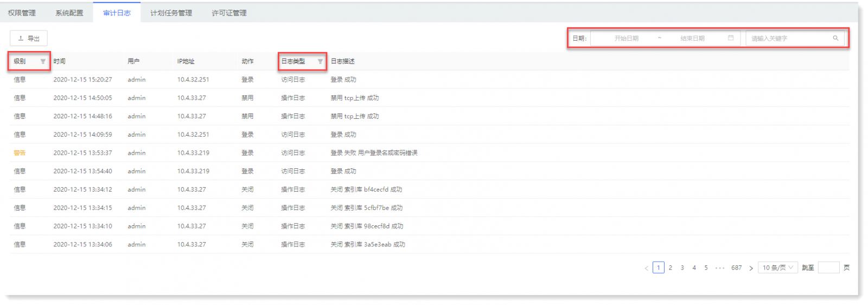Click the 导出 export button
The image size is (868, 305).
tap(29, 39)
